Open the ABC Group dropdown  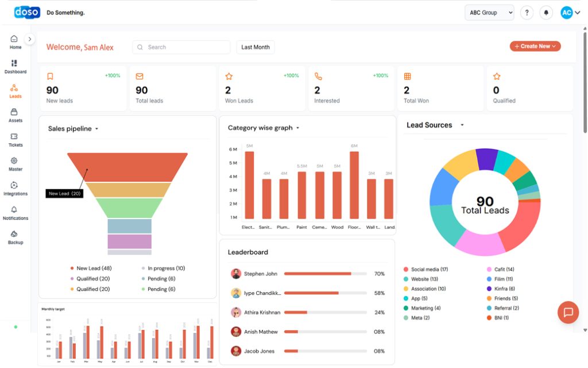489,13
